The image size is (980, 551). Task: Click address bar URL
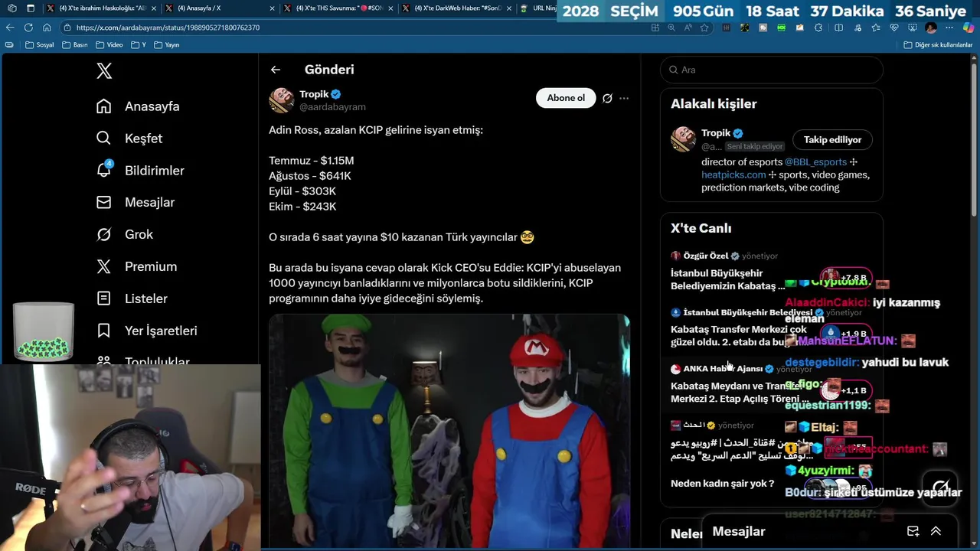[168, 28]
